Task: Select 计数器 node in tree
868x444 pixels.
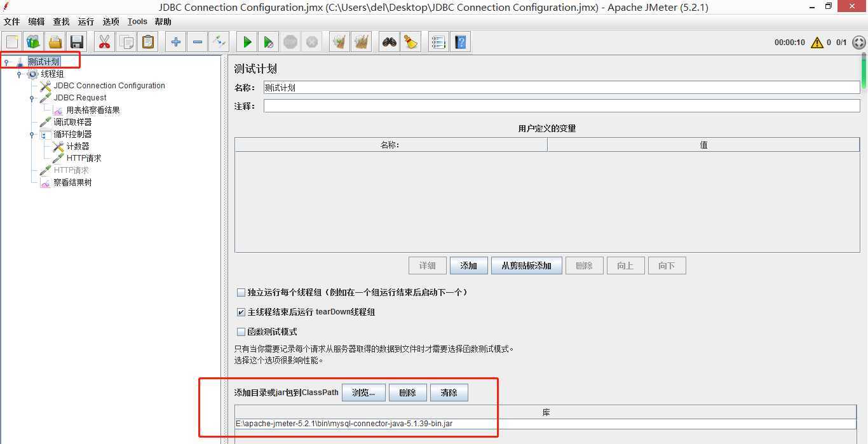Action: [x=71, y=146]
